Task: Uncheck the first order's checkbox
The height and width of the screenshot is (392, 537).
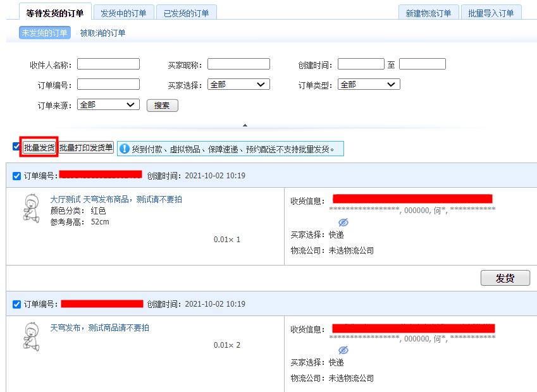Action: pyautogui.click(x=16, y=176)
